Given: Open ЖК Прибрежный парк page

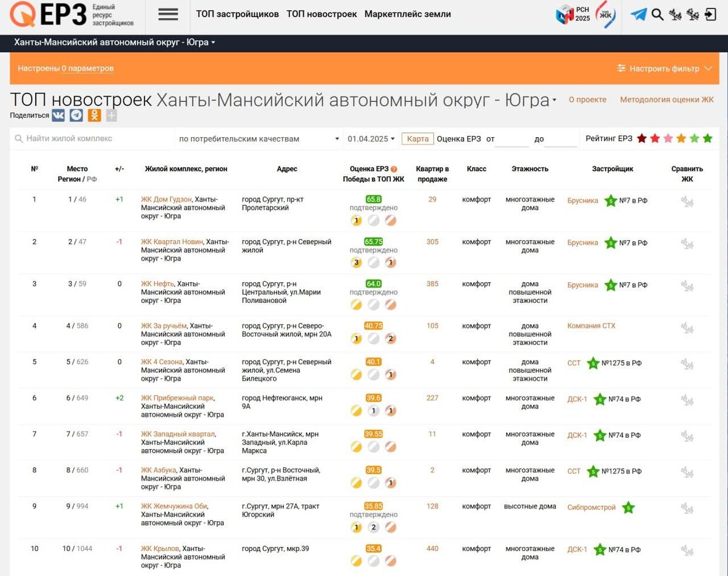Looking at the screenshot, I should coord(177,398).
